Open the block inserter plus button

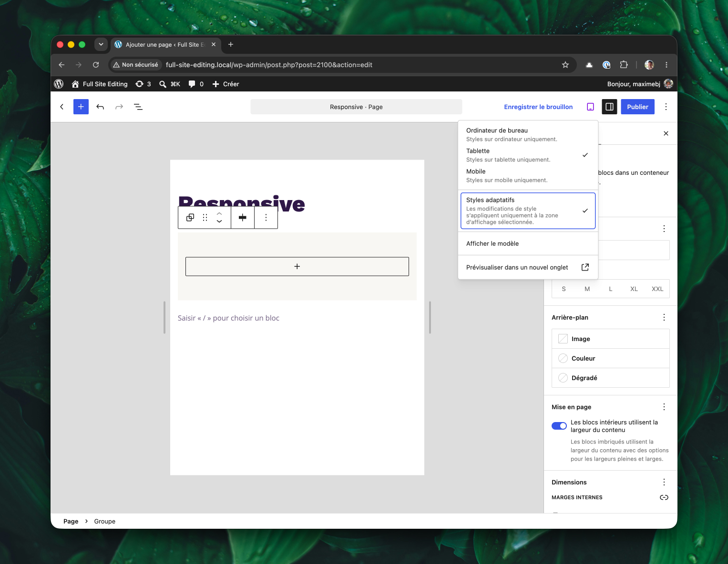pyautogui.click(x=81, y=107)
